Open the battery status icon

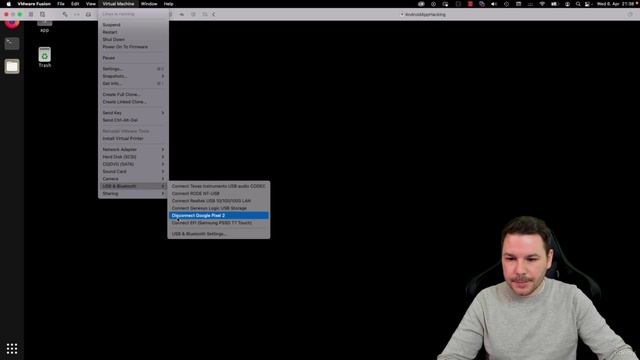pos(554,4)
